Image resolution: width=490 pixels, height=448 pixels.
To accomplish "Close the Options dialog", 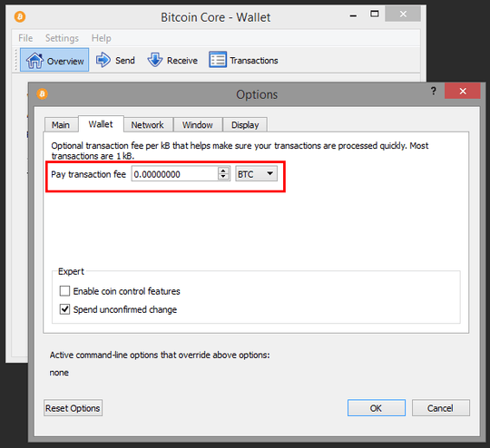I will click(x=463, y=91).
